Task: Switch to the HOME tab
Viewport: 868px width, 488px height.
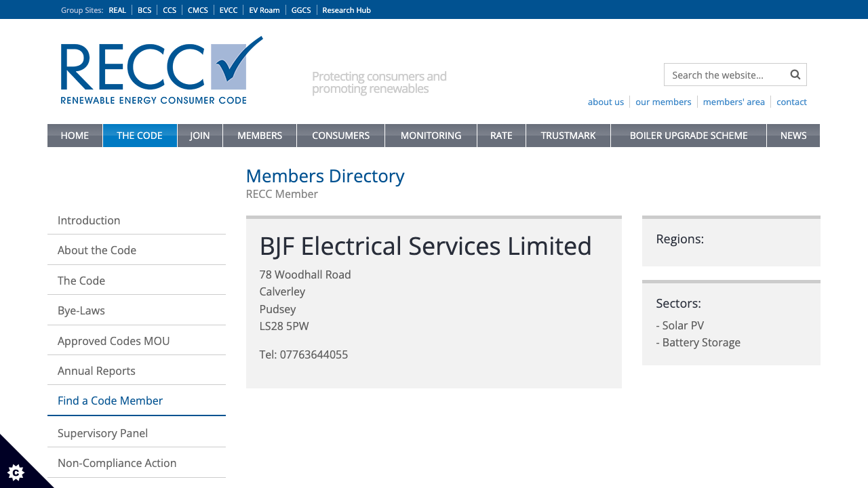Action: coord(75,136)
